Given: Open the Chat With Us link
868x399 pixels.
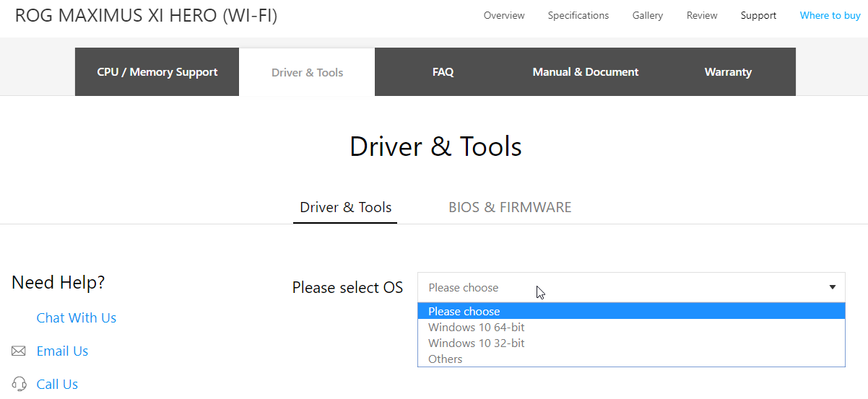Looking at the screenshot, I should point(77,318).
